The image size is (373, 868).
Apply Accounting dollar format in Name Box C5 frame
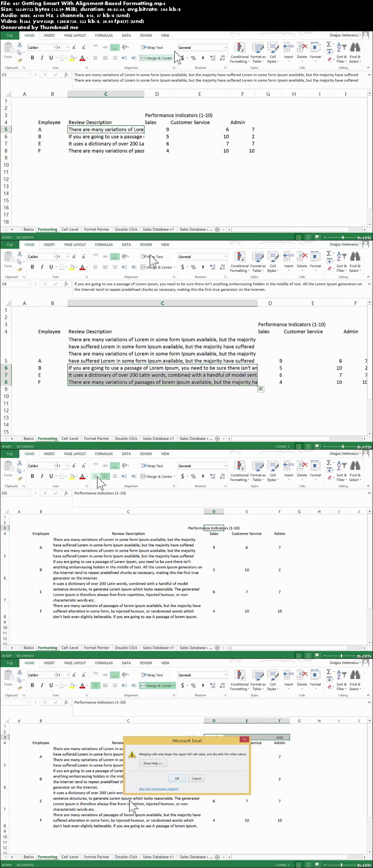(x=182, y=58)
